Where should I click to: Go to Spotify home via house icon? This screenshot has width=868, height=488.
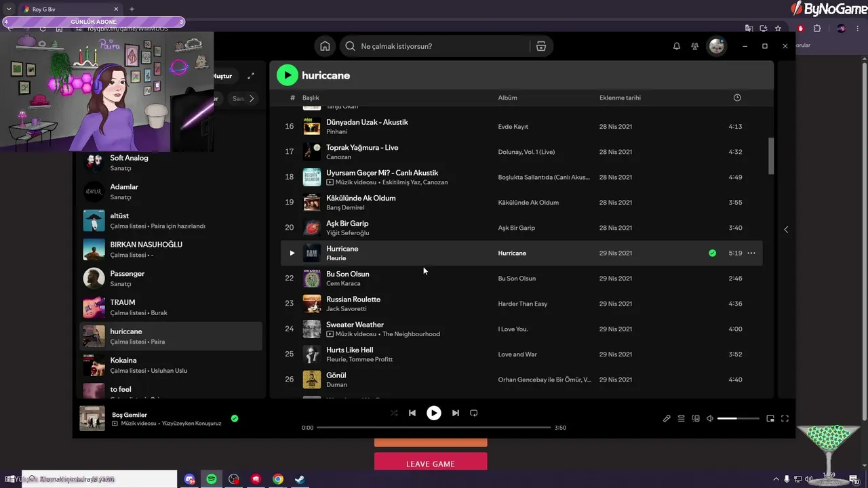coord(325,46)
